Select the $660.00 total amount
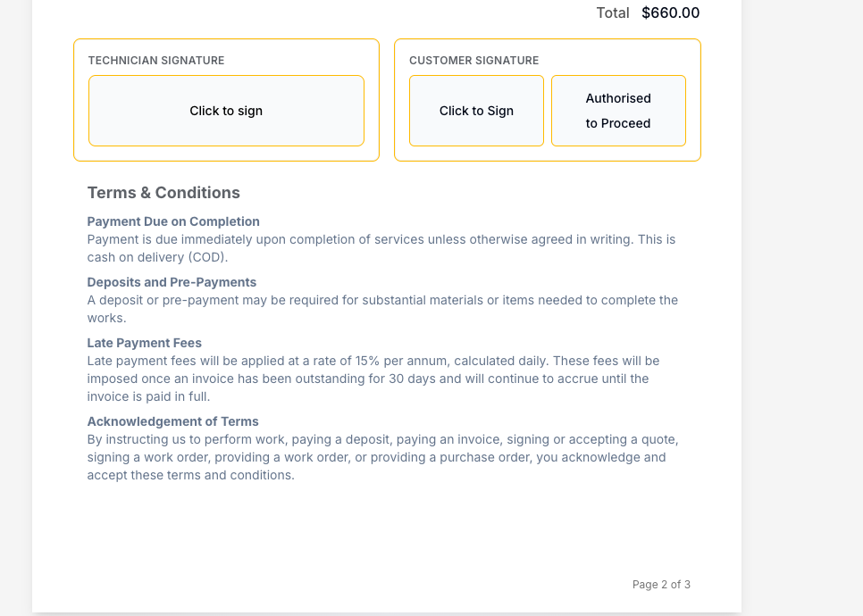 coord(670,12)
